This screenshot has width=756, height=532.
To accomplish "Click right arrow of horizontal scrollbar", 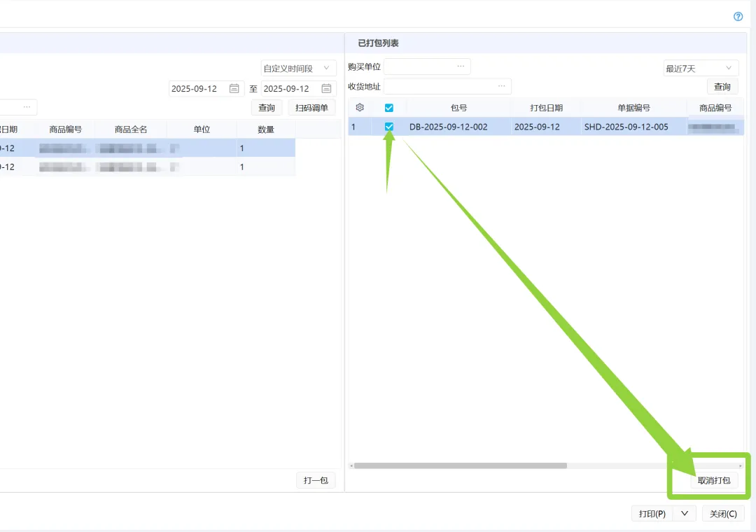I will coord(741,465).
